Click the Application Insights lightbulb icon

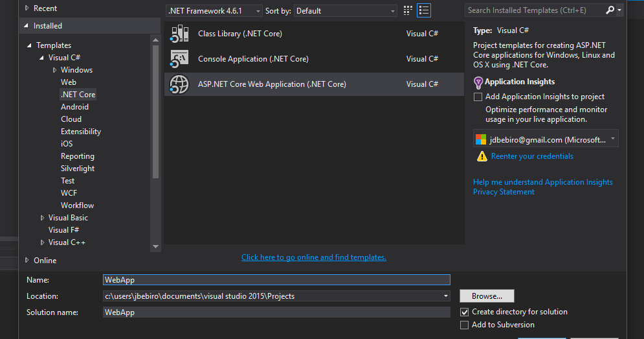[x=478, y=83]
